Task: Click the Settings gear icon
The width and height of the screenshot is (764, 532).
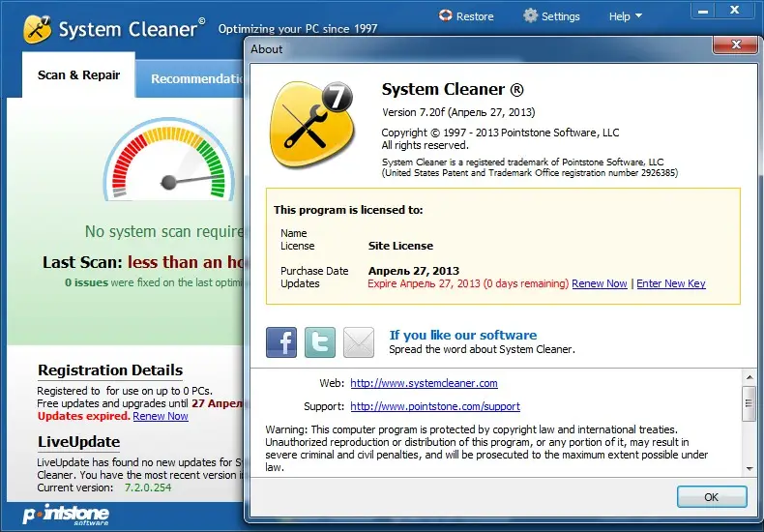Action: click(x=530, y=15)
